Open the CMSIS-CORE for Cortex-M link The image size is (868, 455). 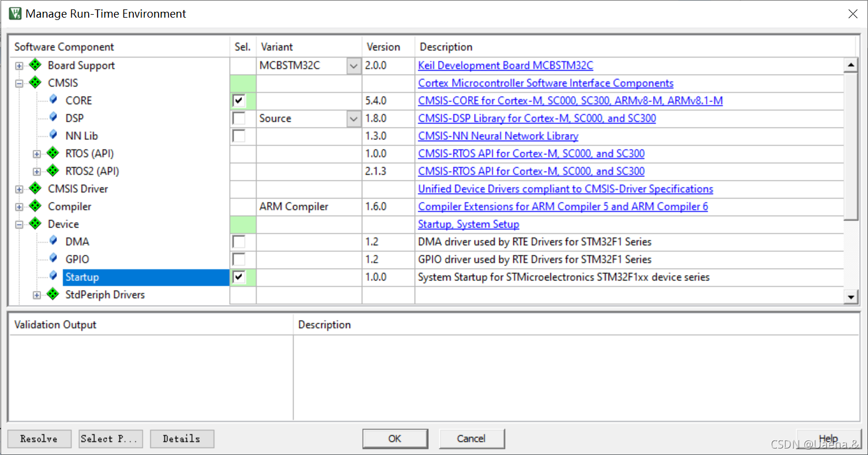pyautogui.click(x=570, y=101)
